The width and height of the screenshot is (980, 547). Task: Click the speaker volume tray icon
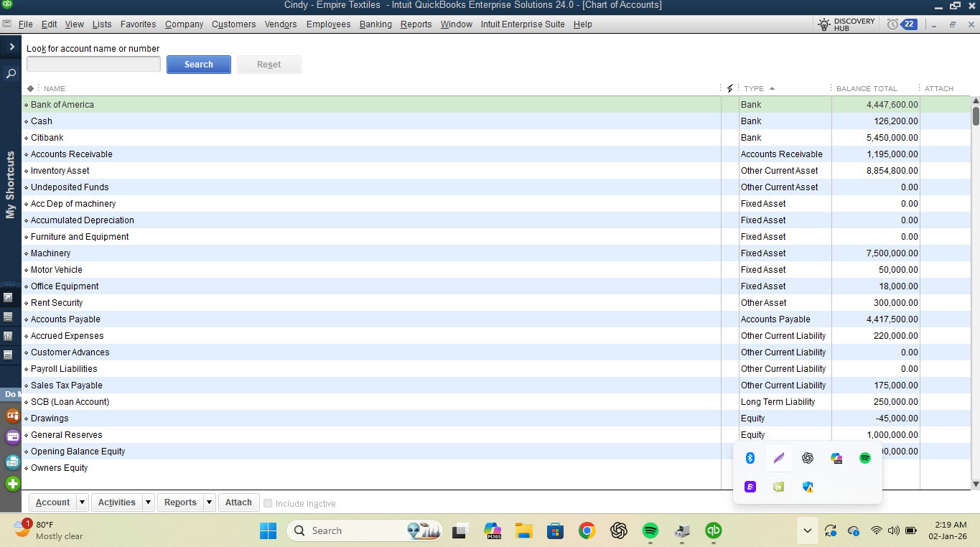click(x=893, y=530)
